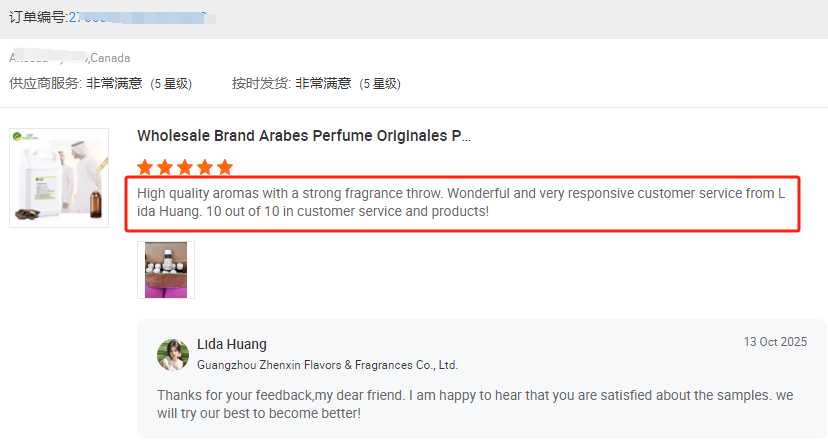The image size is (828, 442).
Task: Click the fifth orange rating star
Action: [x=224, y=167]
